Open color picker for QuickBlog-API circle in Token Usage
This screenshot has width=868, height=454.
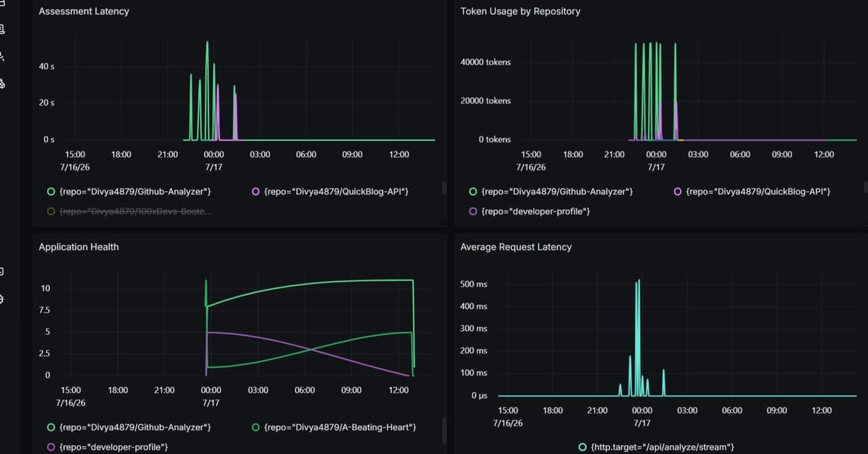678,192
